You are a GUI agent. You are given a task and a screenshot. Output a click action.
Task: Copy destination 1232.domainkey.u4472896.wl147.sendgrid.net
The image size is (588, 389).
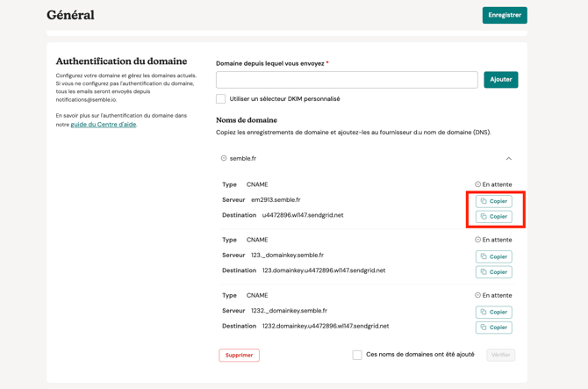(493, 328)
